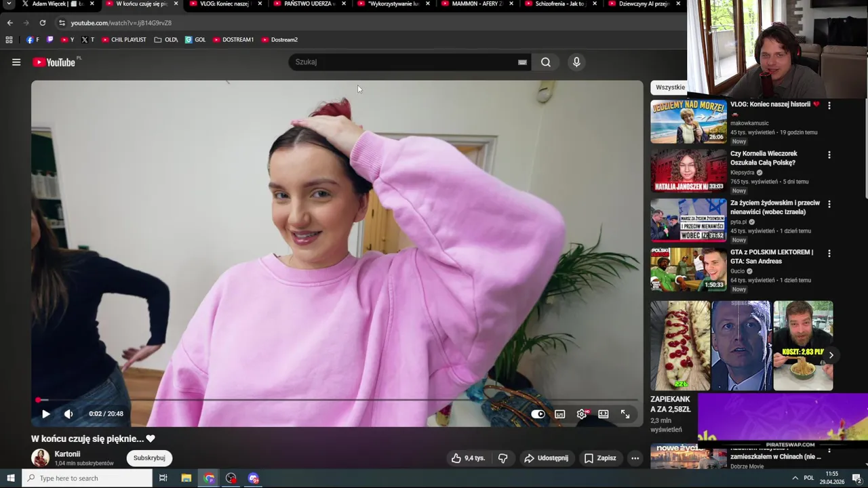The image size is (868, 488).
Task: Switch to VLOG: Koniec naszej browser tab
Action: click(x=226, y=4)
